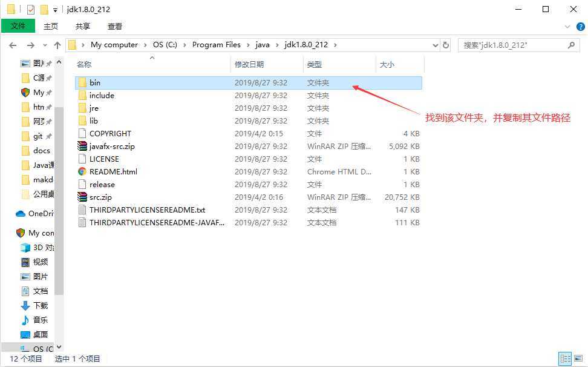
Task: Open 音乐 folder in sidebar
Action: coord(35,320)
